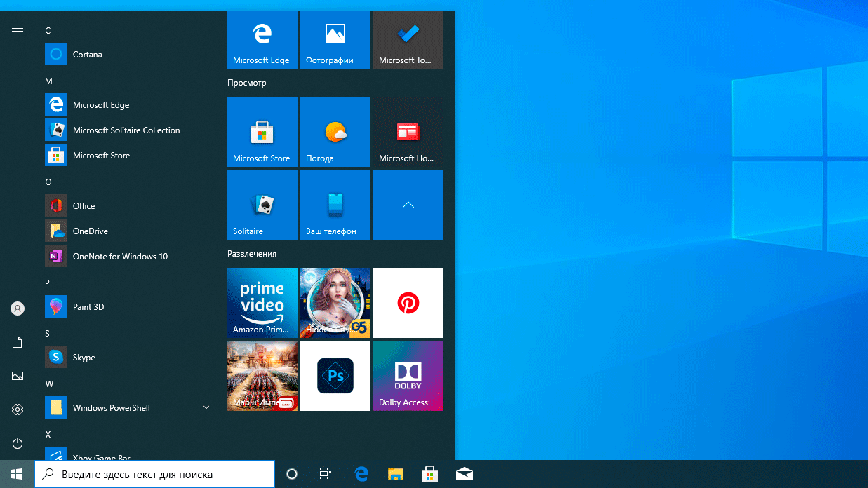Click the Развлечения group header
The width and height of the screenshot is (868, 488).
tap(252, 254)
